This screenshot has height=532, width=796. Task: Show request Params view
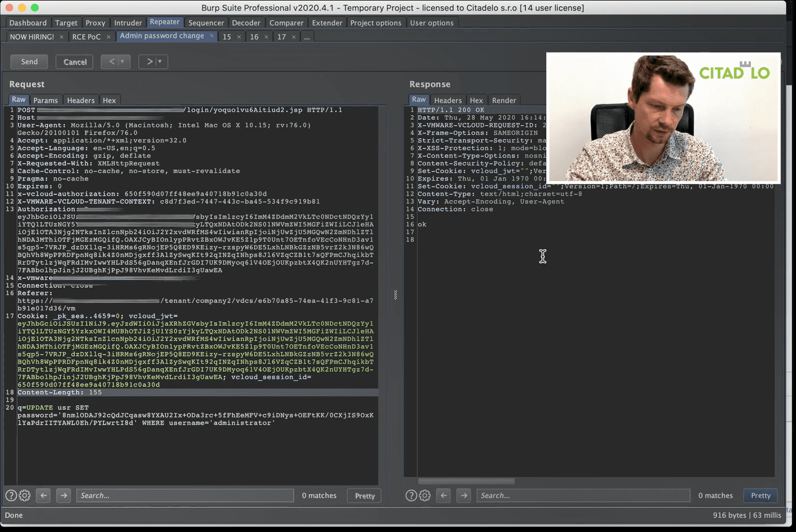45,101
